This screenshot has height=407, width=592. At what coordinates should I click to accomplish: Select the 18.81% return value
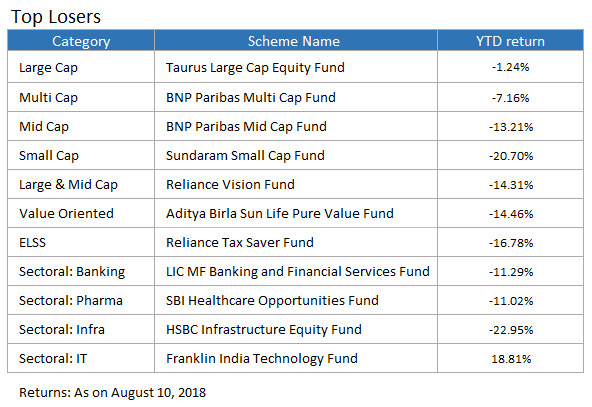[x=511, y=359]
